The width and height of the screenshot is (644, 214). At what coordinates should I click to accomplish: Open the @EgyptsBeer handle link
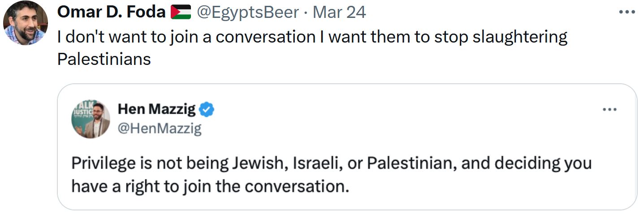(x=247, y=12)
